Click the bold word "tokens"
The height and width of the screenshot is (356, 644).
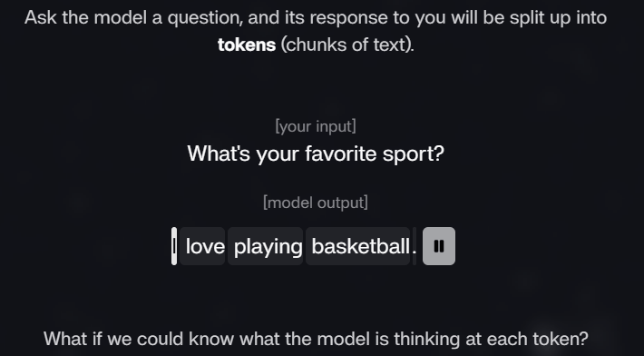[x=247, y=44]
